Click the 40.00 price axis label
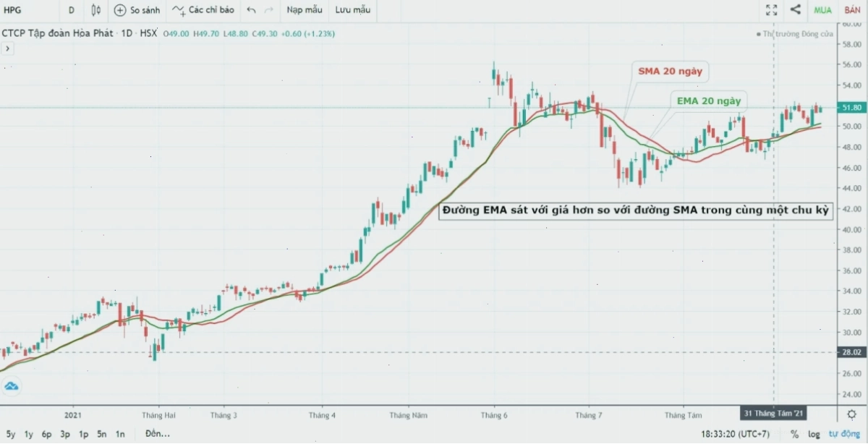Image resolution: width=868 pixels, height=444 pixels. 851,229
